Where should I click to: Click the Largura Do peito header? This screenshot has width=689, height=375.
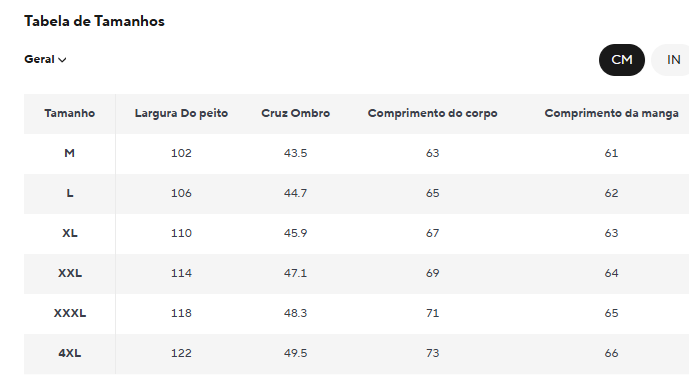click(x=181, y=113)
